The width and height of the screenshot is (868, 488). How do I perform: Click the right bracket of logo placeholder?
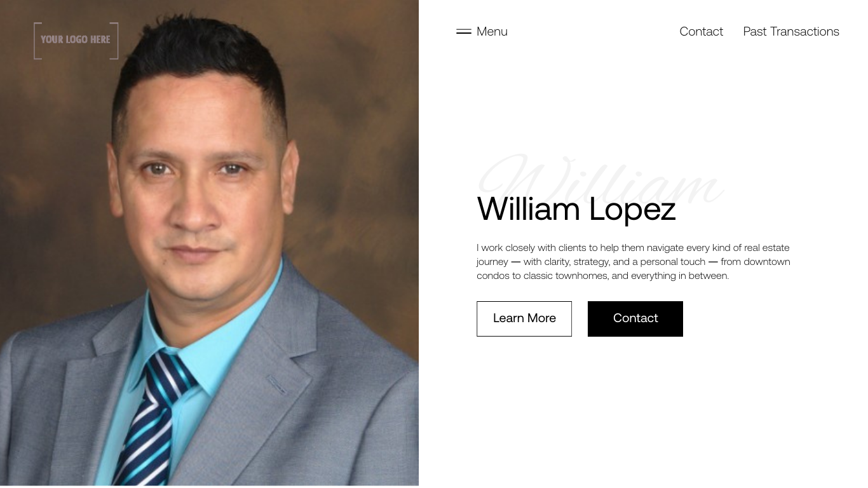pos(114,41)
